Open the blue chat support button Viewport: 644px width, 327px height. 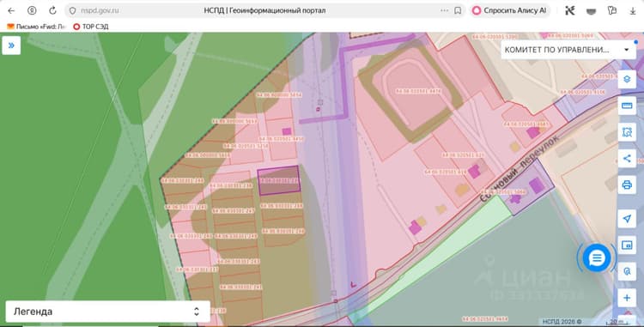[x=597, y=258]
